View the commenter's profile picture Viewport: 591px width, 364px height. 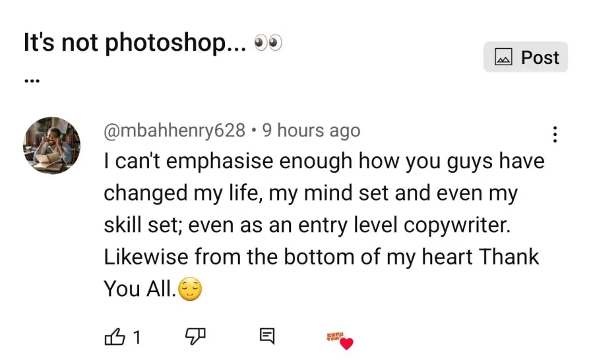pyautogui.click(x=52, y=146)
